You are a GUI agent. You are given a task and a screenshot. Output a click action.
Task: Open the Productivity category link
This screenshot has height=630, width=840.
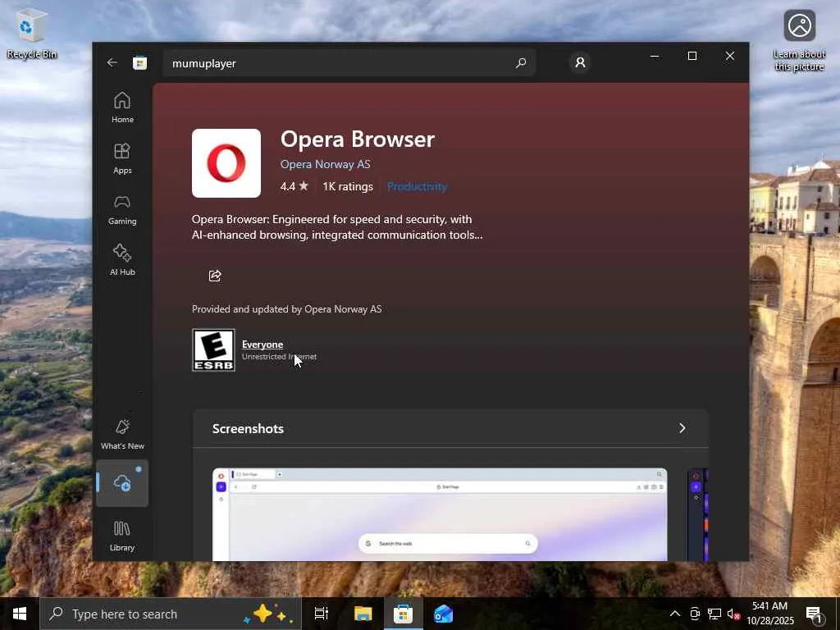click(417, 186)
